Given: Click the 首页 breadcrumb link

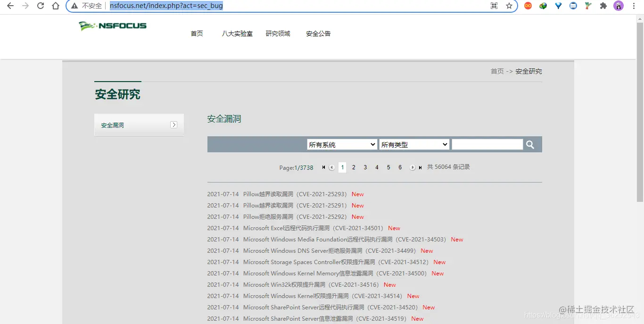Looking at the screenshot, I should [497, 71].
